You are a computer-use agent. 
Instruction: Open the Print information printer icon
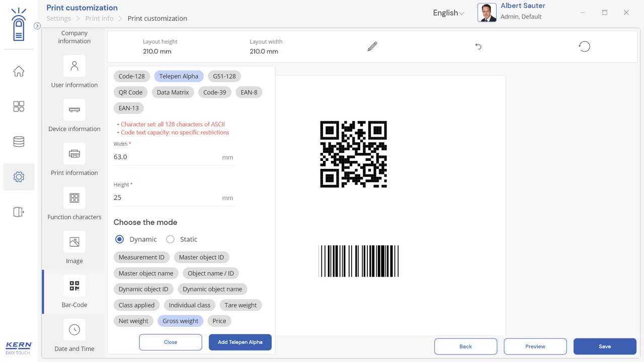click(74, 154)
